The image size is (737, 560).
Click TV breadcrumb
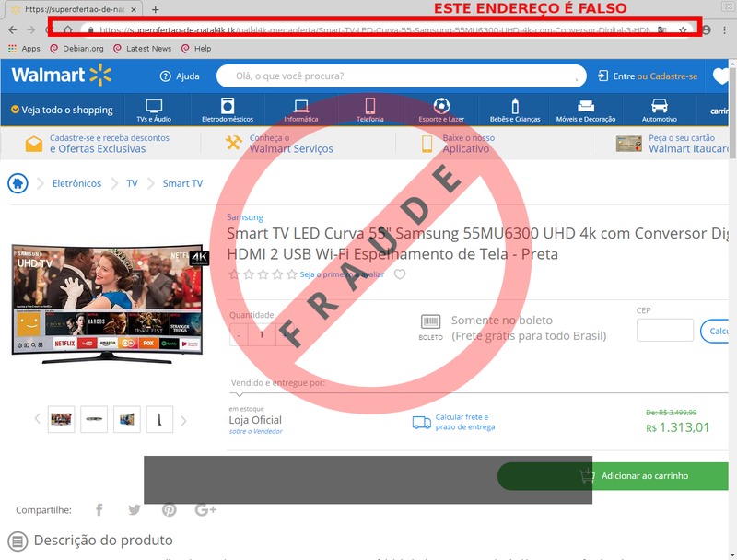(132, 183)
